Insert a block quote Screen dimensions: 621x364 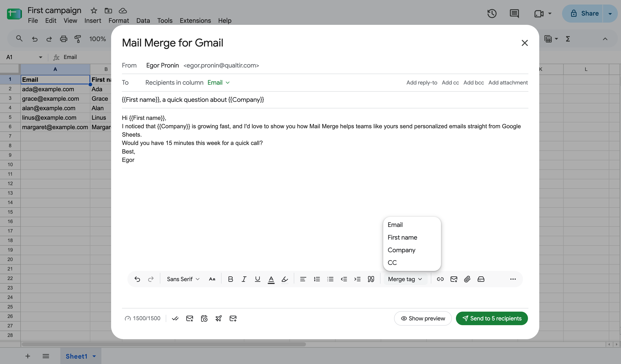371,279
